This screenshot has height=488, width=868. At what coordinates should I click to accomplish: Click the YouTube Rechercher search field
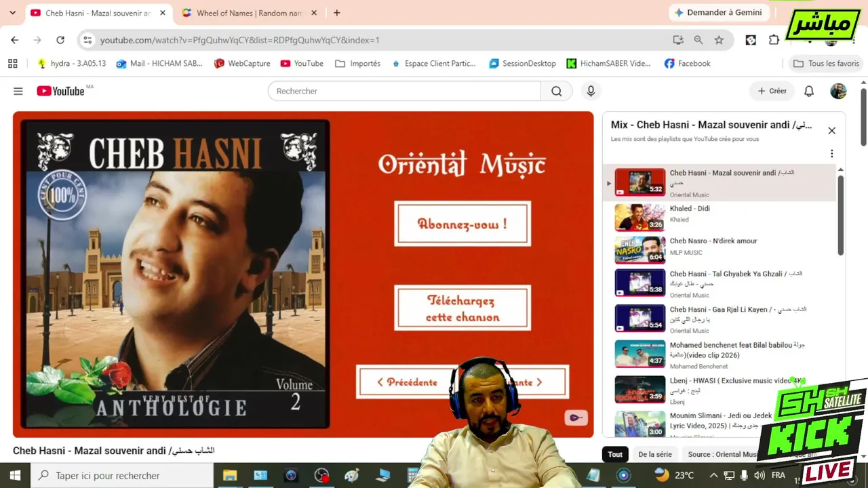405,91
